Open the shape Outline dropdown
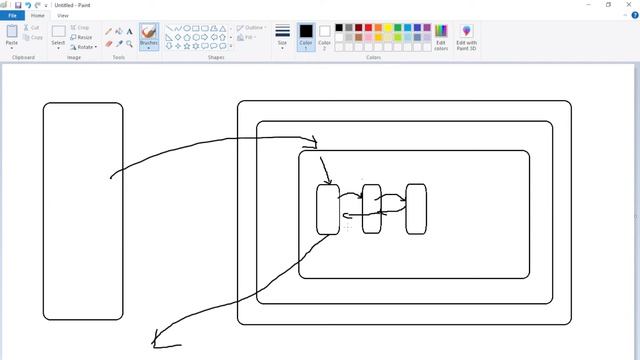 [251, 27]
